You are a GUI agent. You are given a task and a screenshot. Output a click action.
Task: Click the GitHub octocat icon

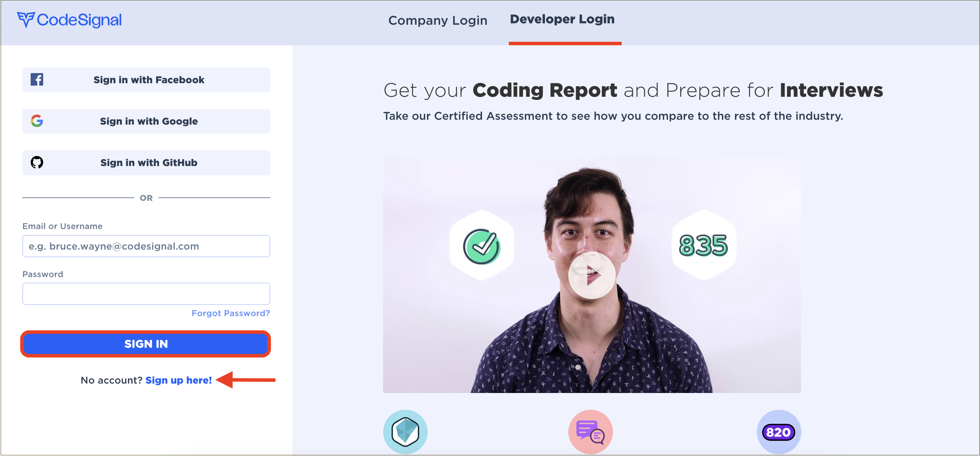pyautogui.click(x=37, y=163)
